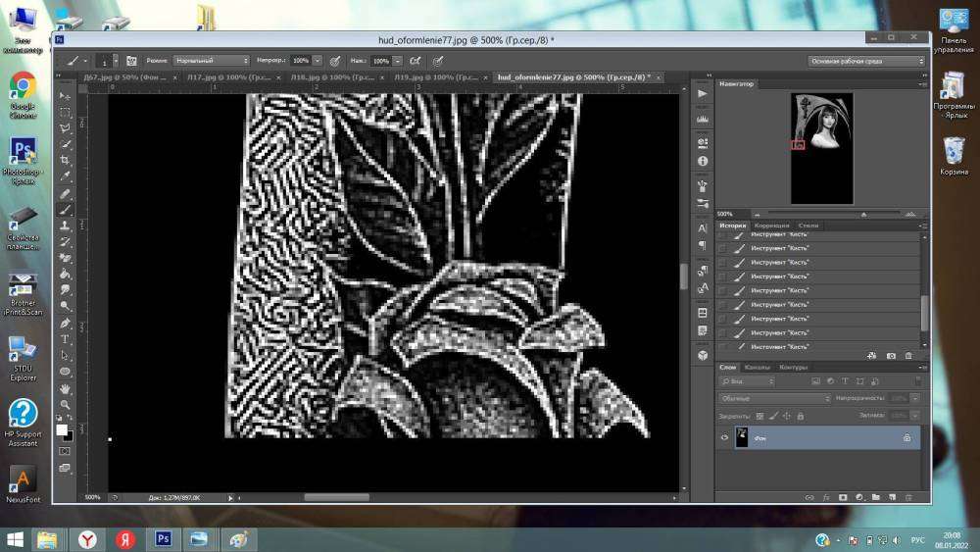Select the Crop tool in the toolbox
This screenshot has height=552, width=980.
click(66, 160)
